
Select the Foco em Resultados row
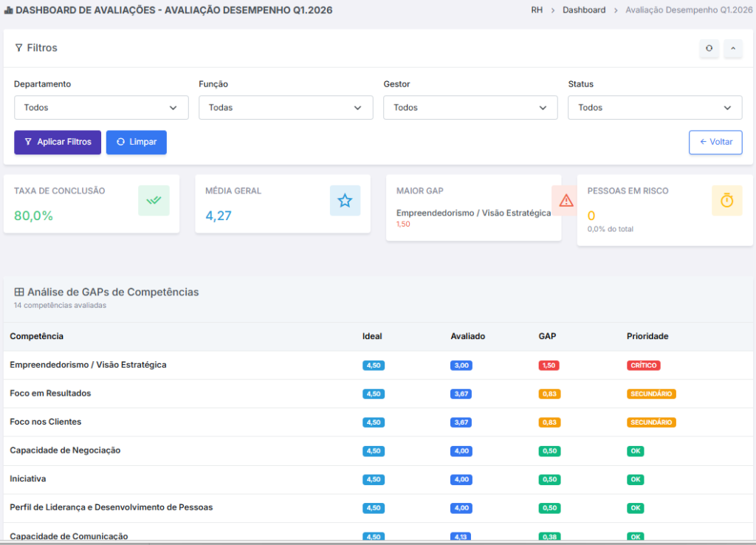50,394
